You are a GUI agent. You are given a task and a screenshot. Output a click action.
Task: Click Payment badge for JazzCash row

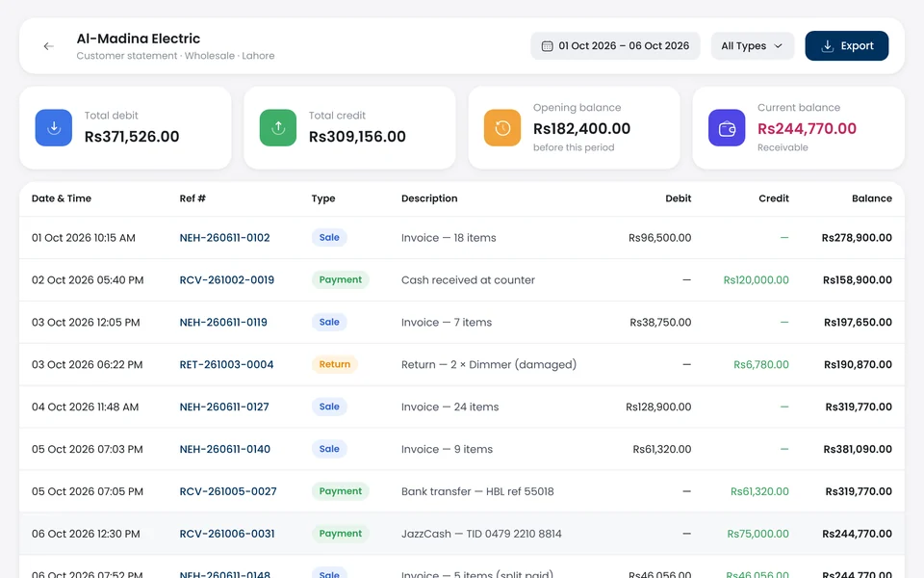coord(341,534)
